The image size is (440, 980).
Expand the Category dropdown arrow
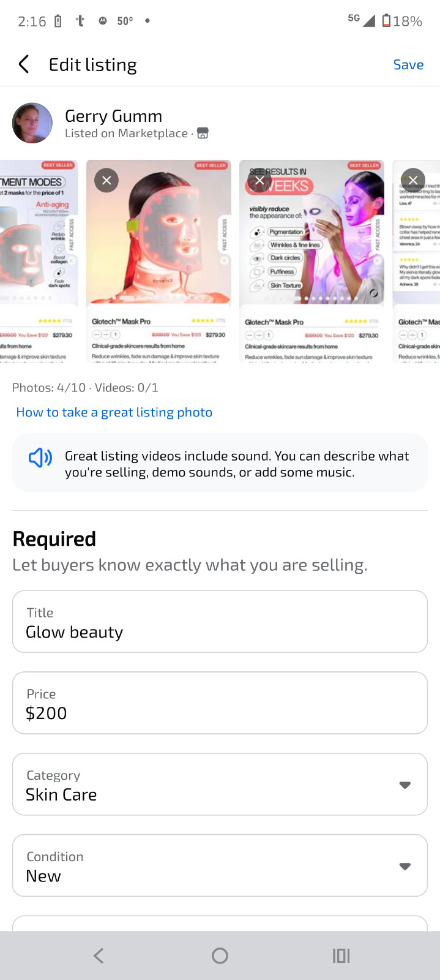405,785
